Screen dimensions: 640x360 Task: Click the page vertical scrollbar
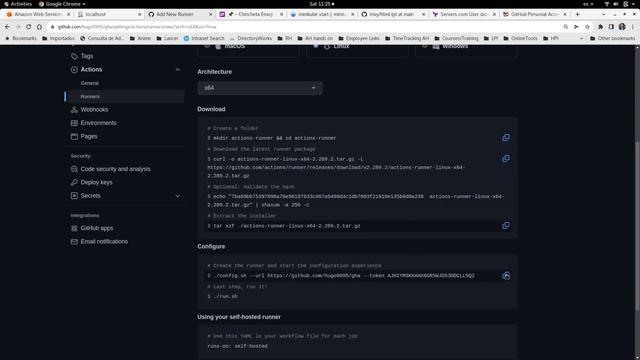pyautogui.click(x=637, y=227)
